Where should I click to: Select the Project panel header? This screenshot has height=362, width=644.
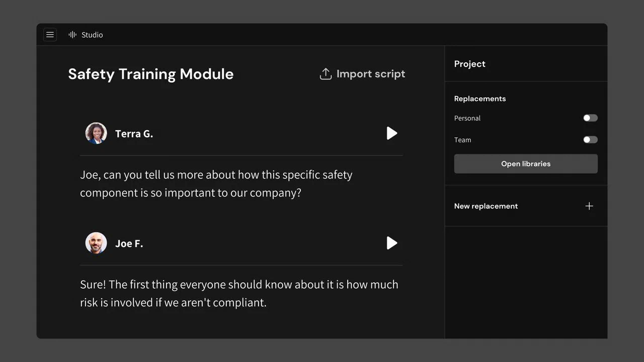pyautogui.click(x=470, y=64)
